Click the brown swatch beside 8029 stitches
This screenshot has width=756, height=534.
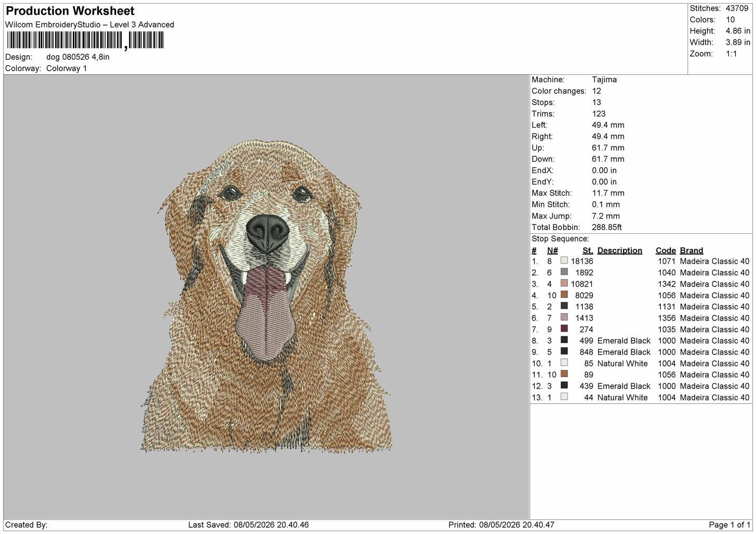click(564, 294)
